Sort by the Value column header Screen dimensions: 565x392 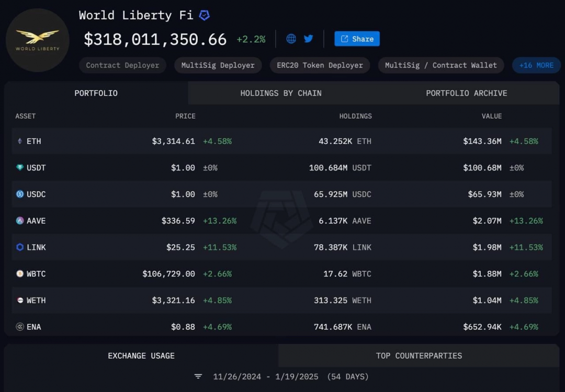(491, 116)
